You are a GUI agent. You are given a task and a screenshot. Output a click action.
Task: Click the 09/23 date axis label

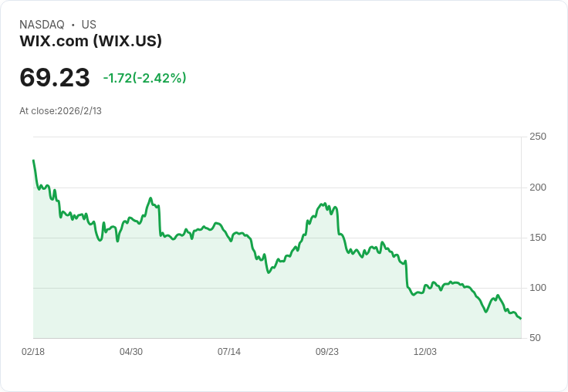(327, 351)
